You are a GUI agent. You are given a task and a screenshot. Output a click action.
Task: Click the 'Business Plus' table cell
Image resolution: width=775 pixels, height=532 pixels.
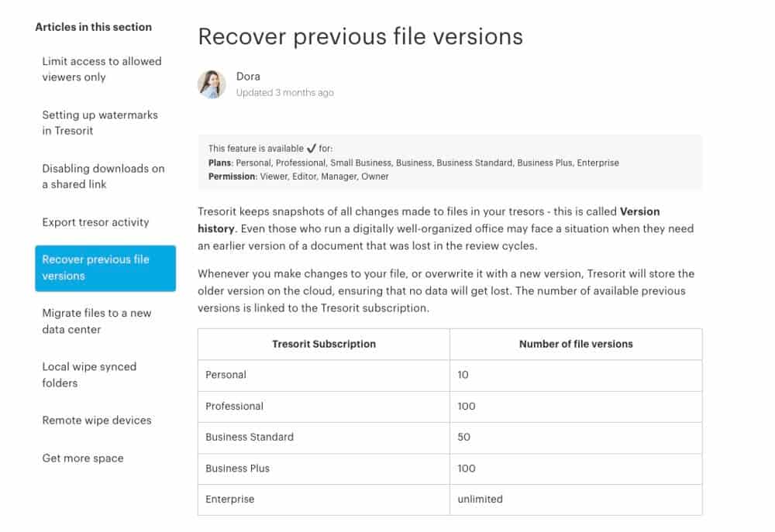point(324,469)
